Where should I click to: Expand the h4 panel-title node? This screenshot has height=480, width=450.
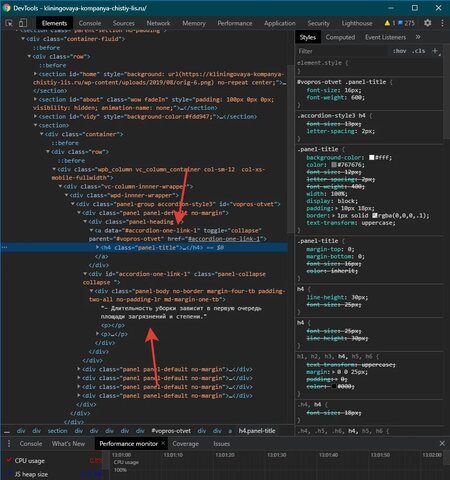click(98, 247)
